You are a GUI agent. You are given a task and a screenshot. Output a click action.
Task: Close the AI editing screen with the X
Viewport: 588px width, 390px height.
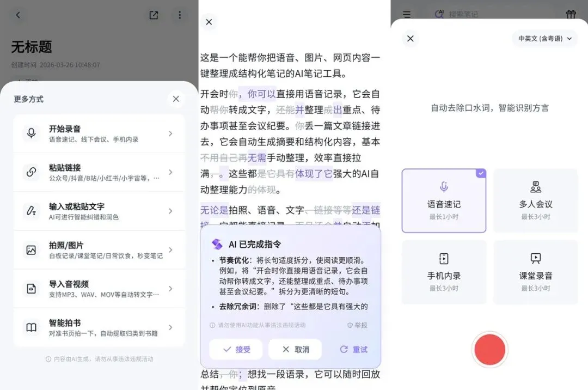[x=209, y=22]
